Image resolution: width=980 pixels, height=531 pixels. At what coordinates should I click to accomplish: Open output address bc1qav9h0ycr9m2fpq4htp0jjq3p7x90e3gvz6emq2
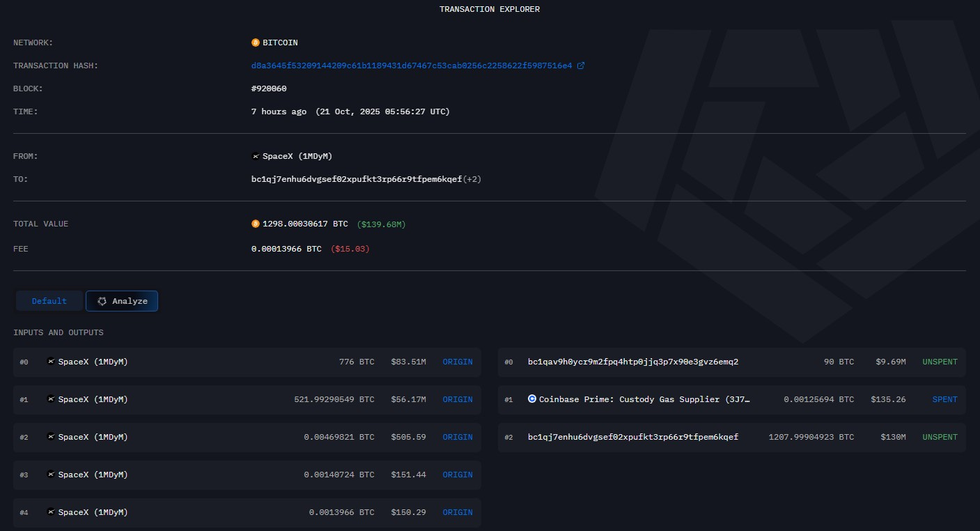633,362
